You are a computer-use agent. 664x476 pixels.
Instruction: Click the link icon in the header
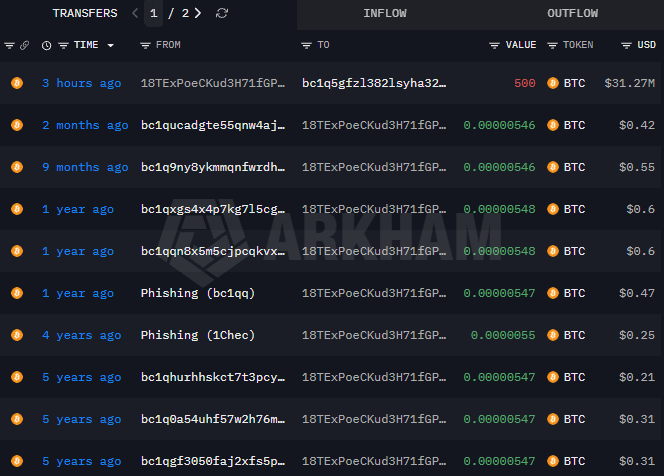[25, 45]
